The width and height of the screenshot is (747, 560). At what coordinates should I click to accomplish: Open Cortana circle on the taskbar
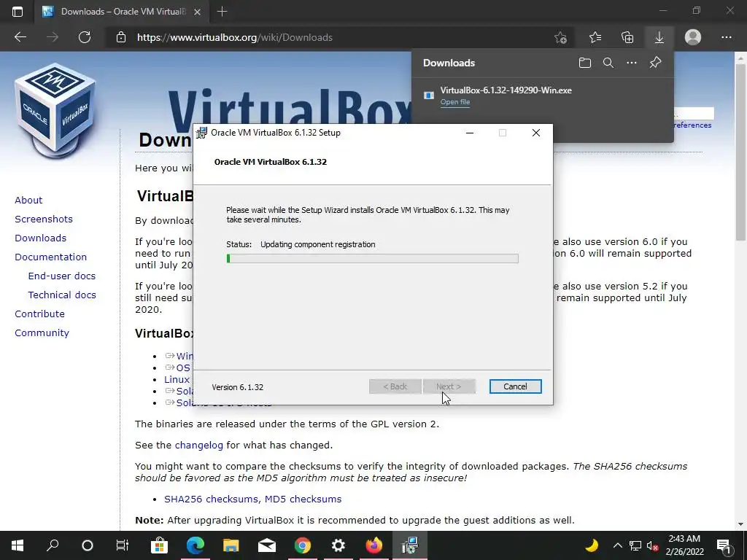[x=88, y=545]
